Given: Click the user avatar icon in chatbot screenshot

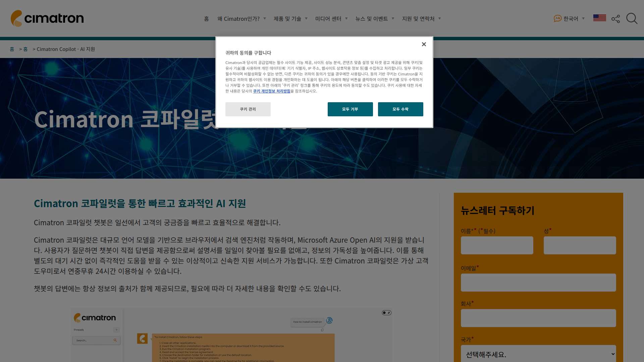Looking at the screenshot, I should (x=329, y=320).
